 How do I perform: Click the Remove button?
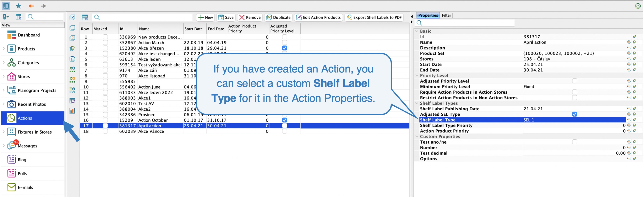250,17
